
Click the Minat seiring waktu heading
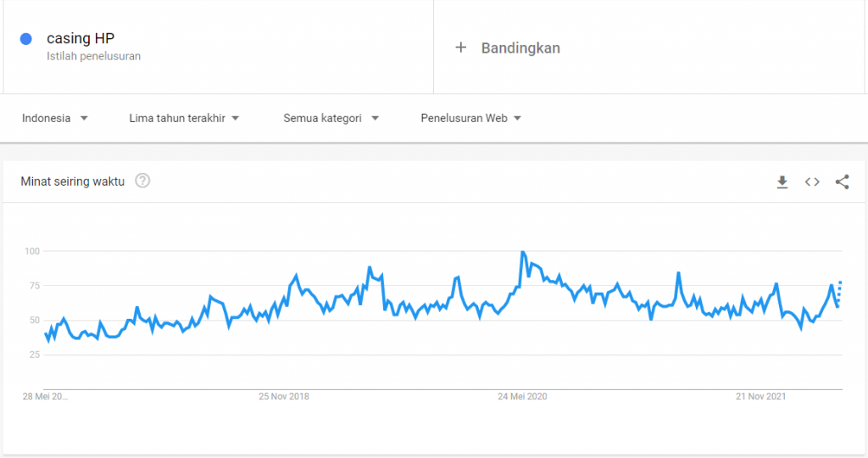click(73, 182)
